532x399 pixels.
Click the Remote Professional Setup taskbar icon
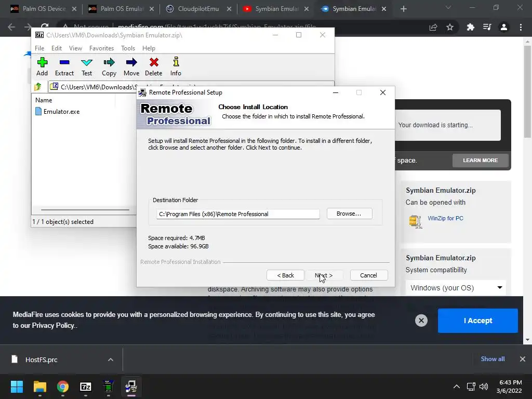point(131,387)
